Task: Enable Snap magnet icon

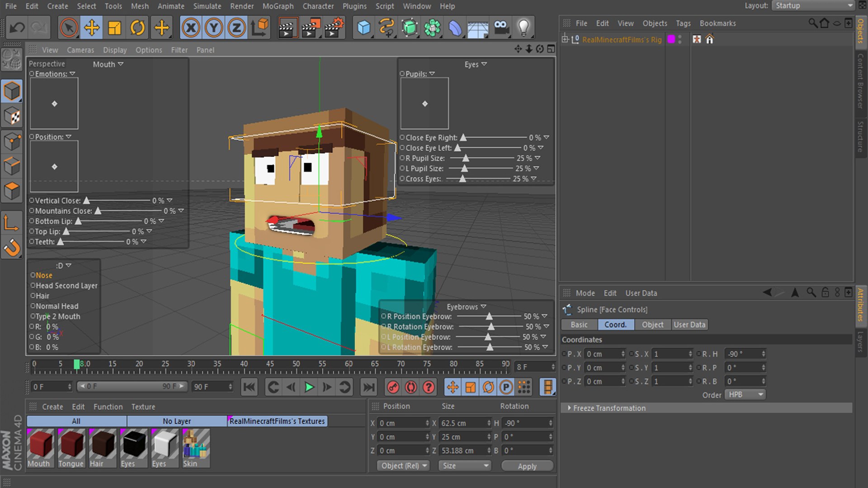Action: [12, 248]
